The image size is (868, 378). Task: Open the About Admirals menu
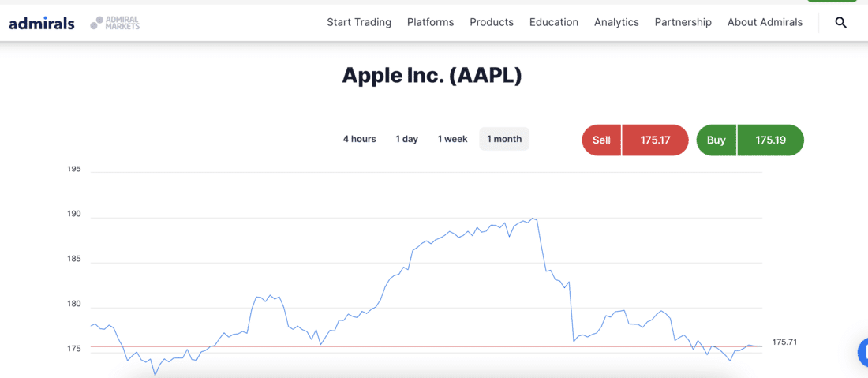coord(765,22)
